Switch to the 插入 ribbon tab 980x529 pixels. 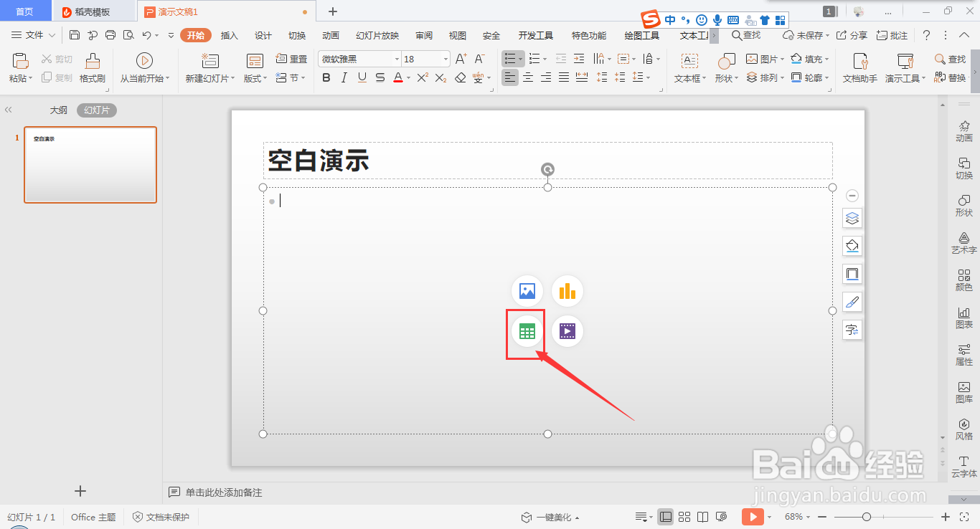(x=229, y=34)
